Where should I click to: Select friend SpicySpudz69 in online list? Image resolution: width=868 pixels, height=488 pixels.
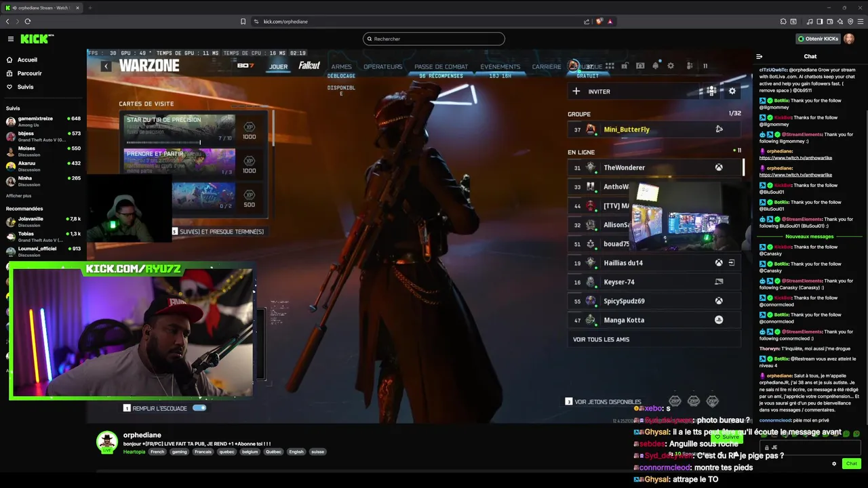656,301
